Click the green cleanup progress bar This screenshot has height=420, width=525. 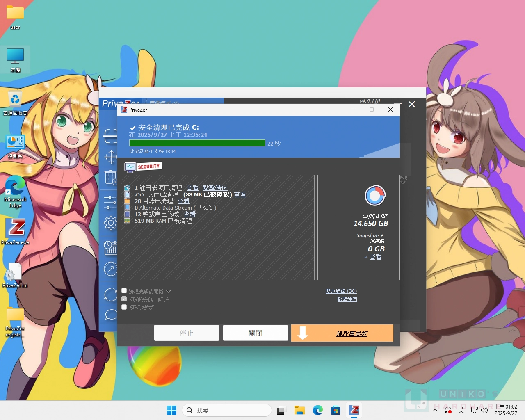[197, 143]
